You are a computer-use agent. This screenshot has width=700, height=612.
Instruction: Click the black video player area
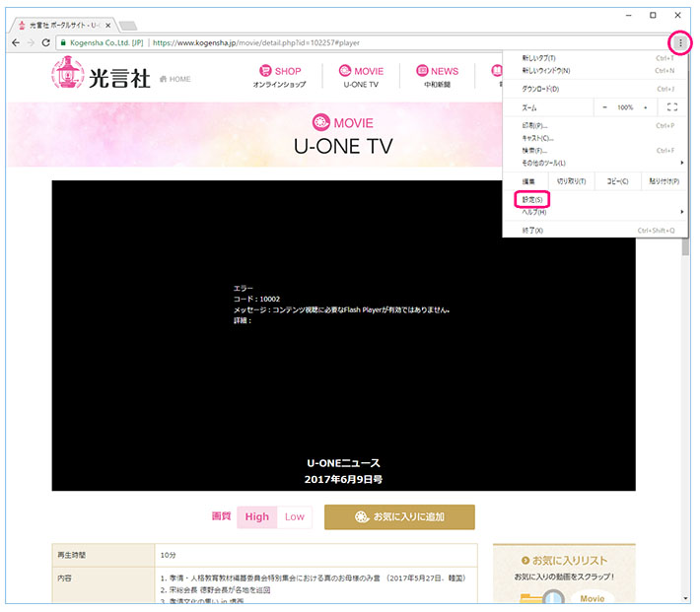point(343,336)
